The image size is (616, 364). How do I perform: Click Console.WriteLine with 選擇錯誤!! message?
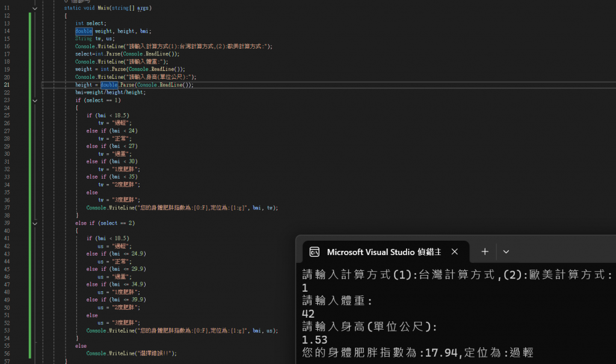(132, 353)
